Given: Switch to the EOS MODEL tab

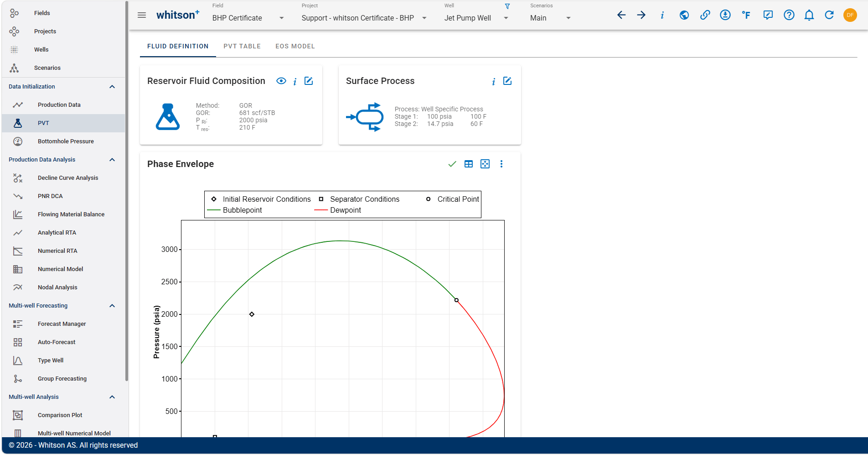Looking at the screenshot, I should point(295,46).
